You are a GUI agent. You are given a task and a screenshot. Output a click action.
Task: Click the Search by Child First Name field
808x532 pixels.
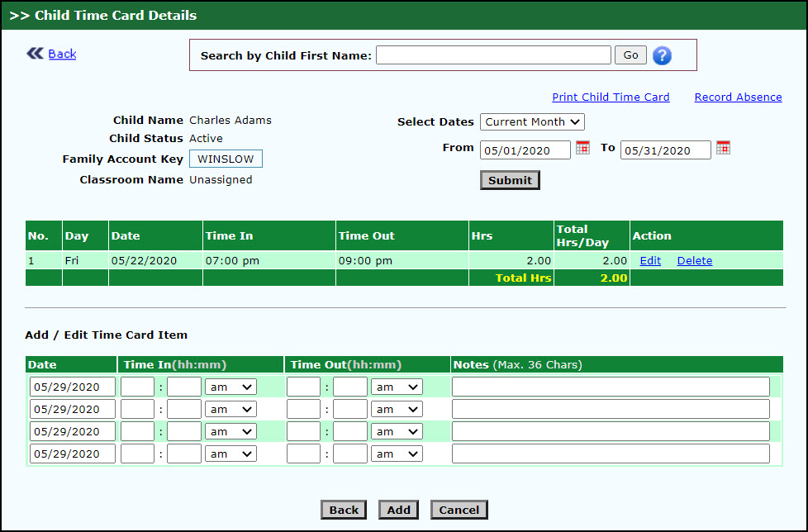[493, 55]
